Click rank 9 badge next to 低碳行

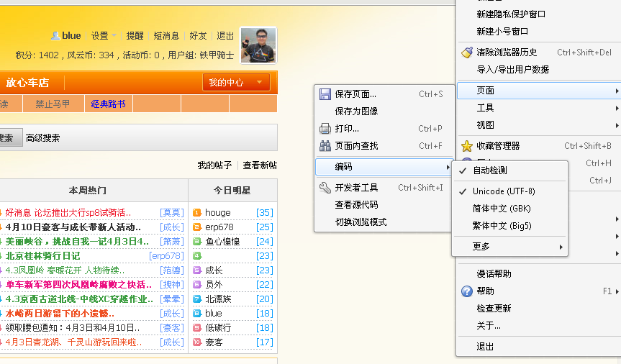[x=197, y=327]
